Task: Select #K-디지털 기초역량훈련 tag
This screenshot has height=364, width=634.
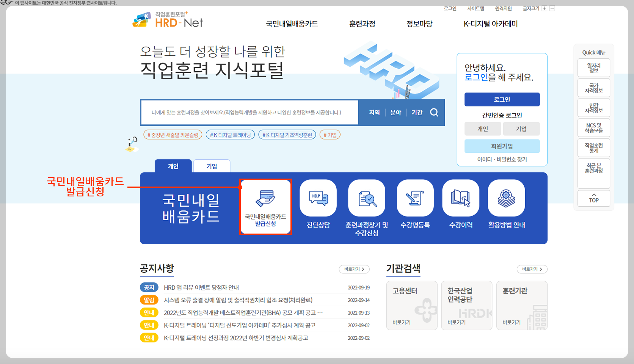Action: click(287, 135)
